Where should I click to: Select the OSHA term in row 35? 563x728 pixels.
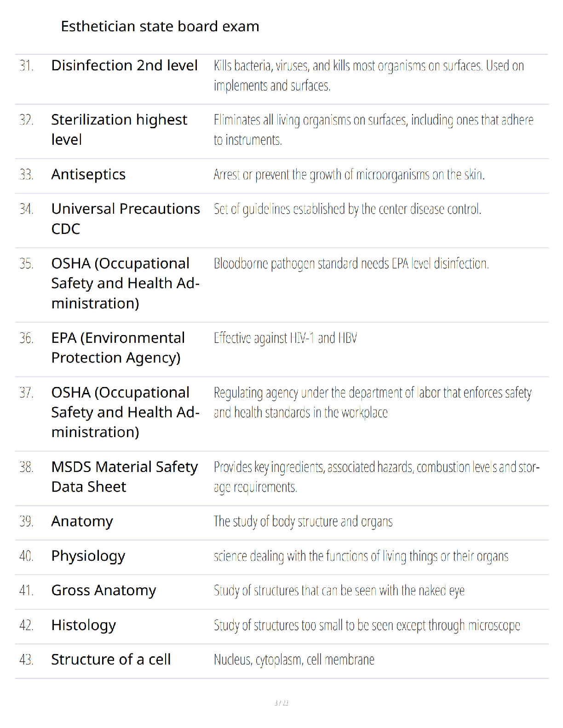pyautogui.click(x=126, y=283)
